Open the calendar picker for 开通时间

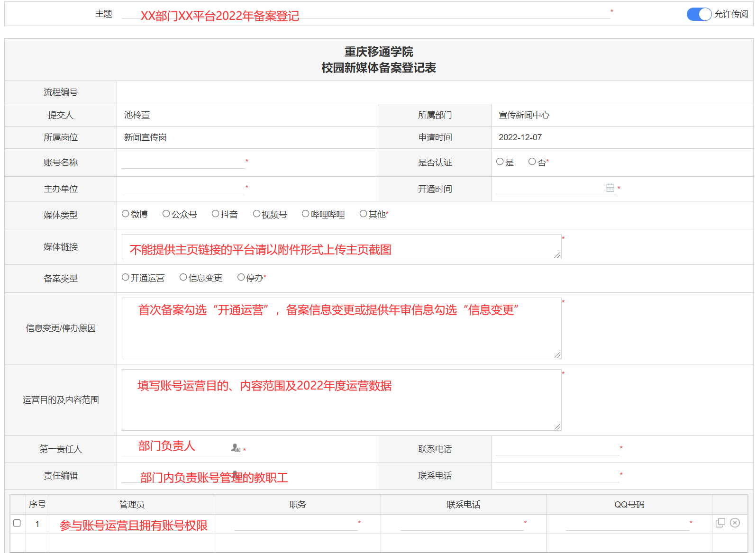pyautogui.click(x=610, y=188)
